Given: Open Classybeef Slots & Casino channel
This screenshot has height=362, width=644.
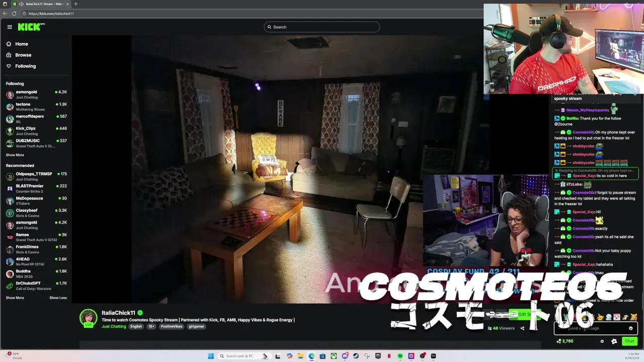Looking at the screenshot, I should pyautogui.click(x=36, y=213).
